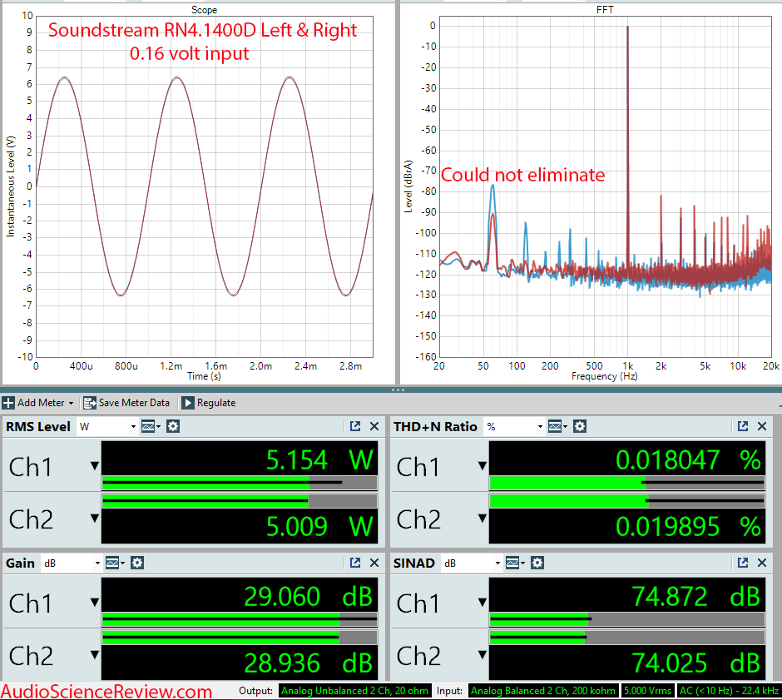Expand RMS Level Ch1 channel arrow

[x=95, y=466]
